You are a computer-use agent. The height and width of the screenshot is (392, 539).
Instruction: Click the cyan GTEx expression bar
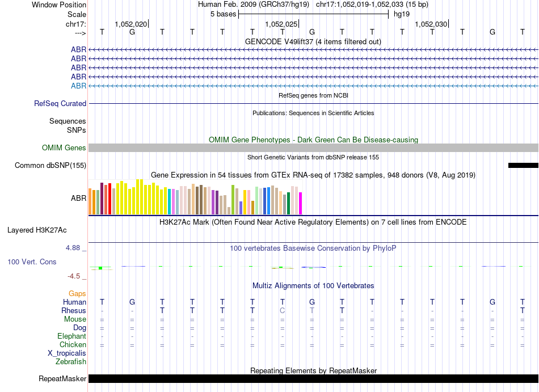(x=170, y=201)
